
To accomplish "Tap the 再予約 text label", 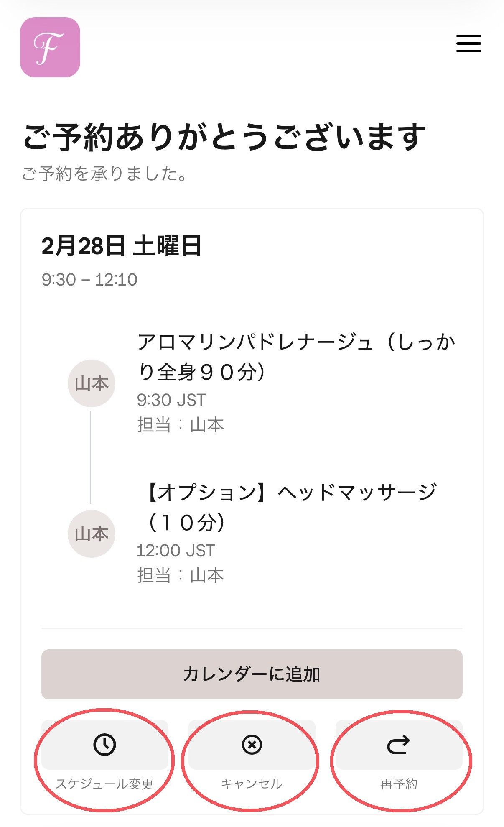I will 399,784.
